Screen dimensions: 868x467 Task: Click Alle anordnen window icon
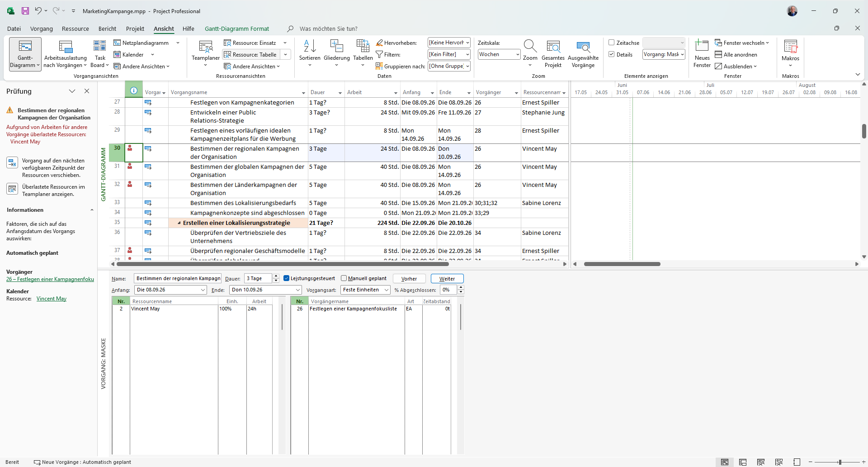[718, 54]
